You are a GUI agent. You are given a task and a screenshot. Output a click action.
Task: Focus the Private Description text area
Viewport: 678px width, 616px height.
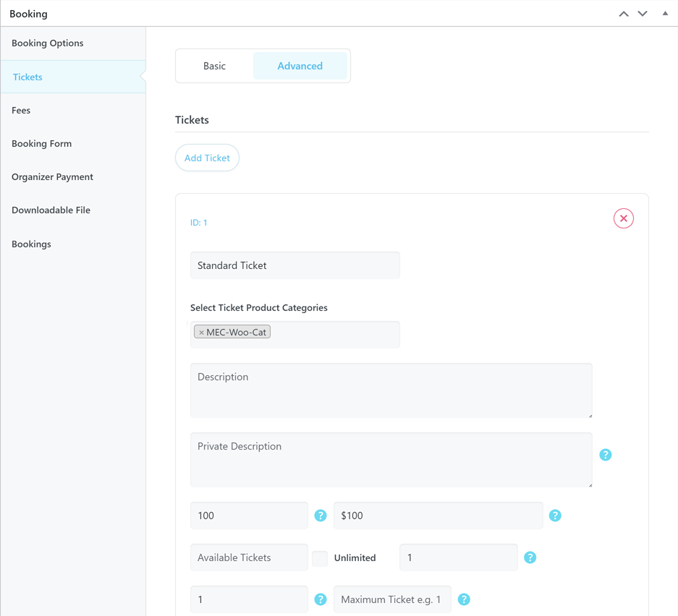(x=391, y=460)
